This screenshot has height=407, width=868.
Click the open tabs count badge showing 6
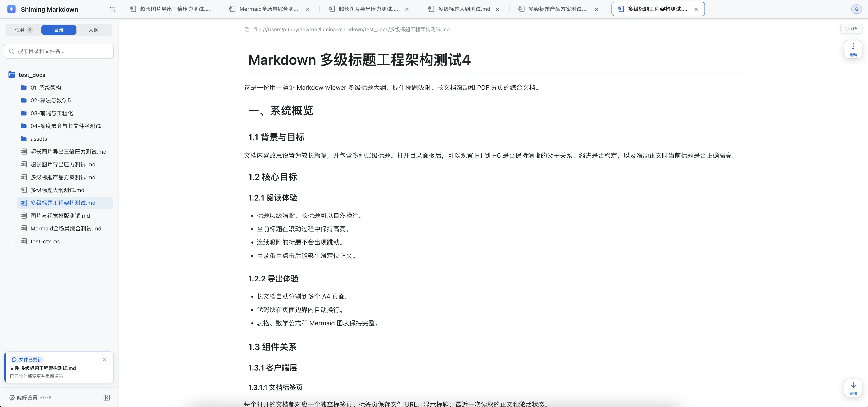click(x=856, y=9)
